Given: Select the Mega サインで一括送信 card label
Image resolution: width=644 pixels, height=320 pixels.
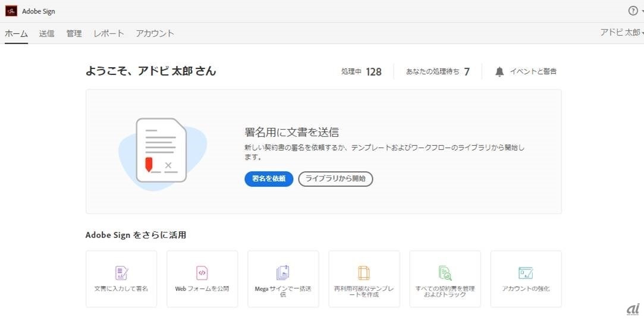Looking at the screenshot, I should (283, 291).
